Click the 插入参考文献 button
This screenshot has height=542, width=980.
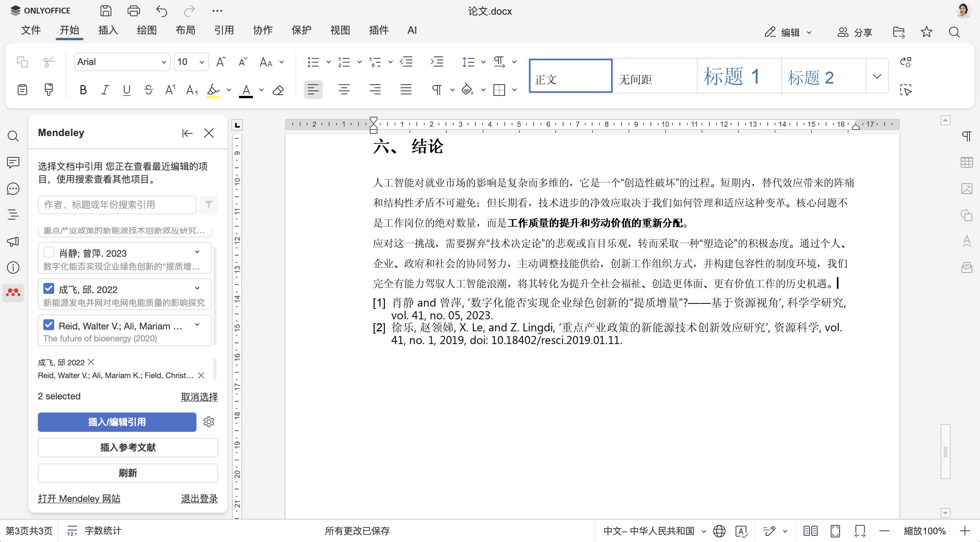coord(128,447)
